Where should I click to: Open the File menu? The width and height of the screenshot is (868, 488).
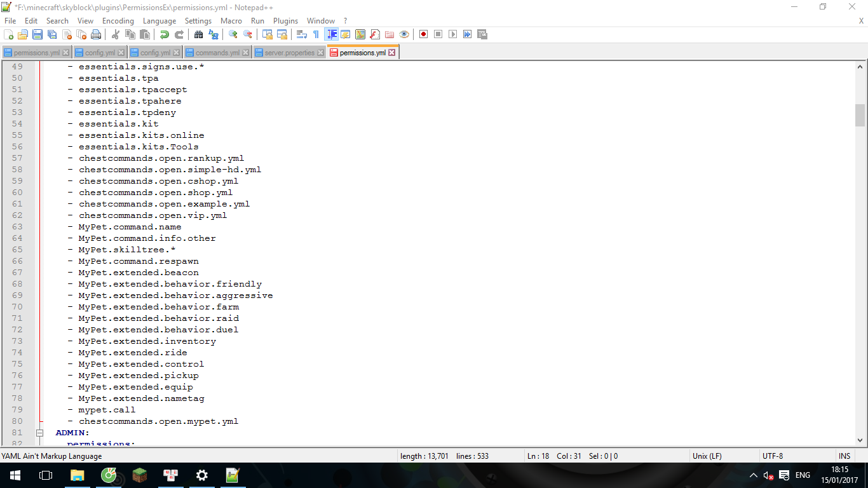tap(10, 21)
